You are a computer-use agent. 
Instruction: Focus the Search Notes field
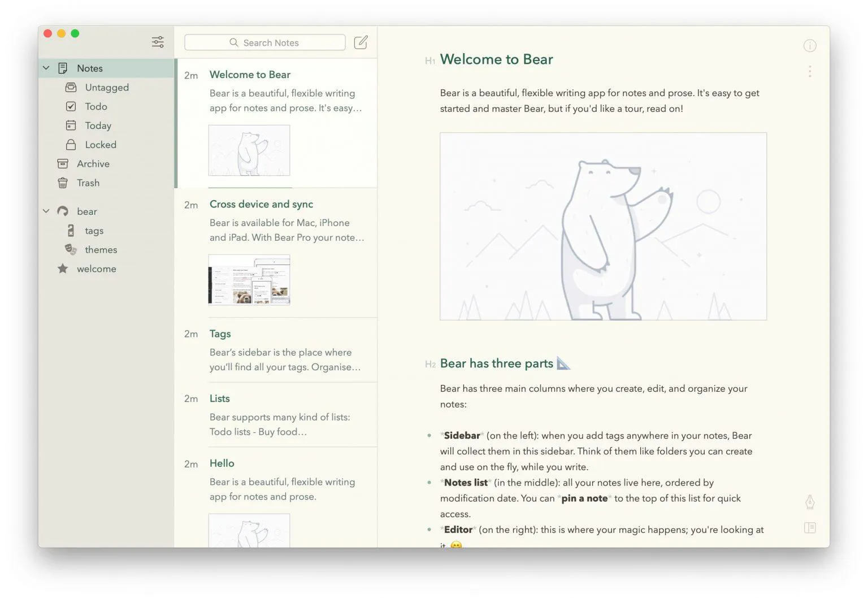(x=265, y=42)
